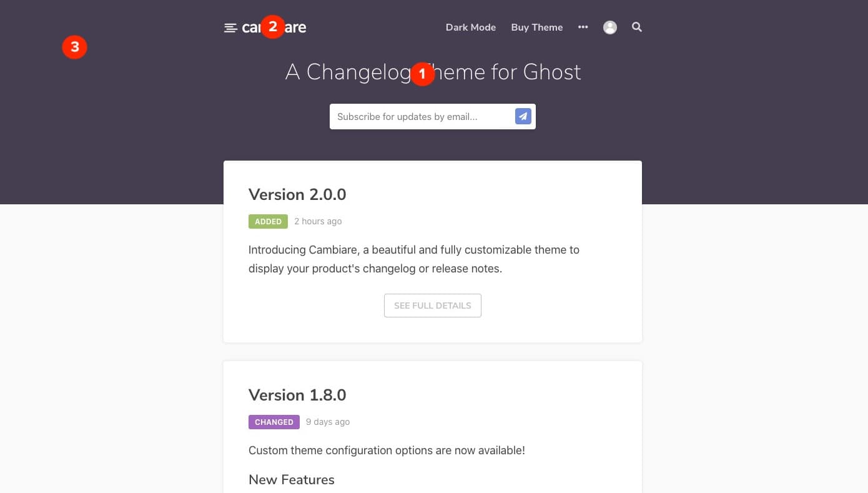Click the '2 hours ago' timestamp
This screenshot has height=493, width=868.
(318, 221)
